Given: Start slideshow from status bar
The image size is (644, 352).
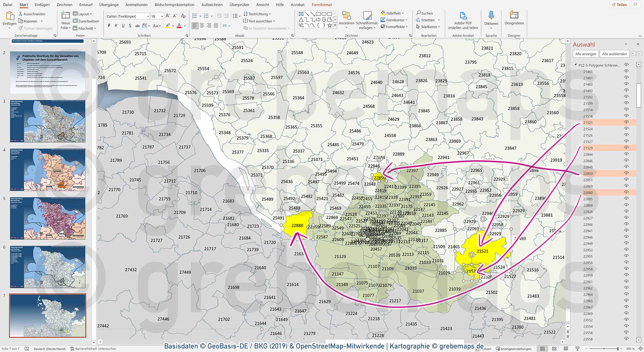Looking at the screenshot, I should coord(578,348).
